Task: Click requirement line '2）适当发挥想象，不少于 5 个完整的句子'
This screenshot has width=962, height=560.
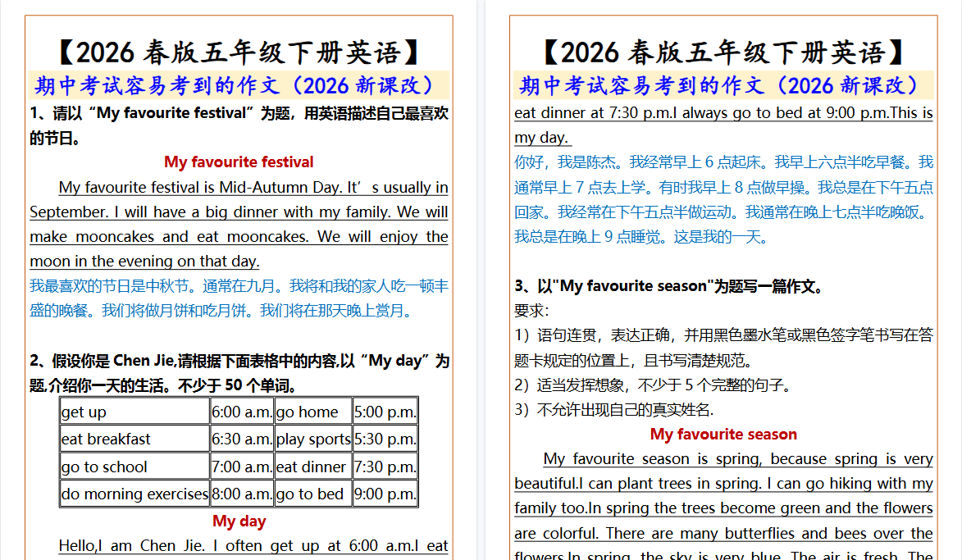Action: click(654, 385)
